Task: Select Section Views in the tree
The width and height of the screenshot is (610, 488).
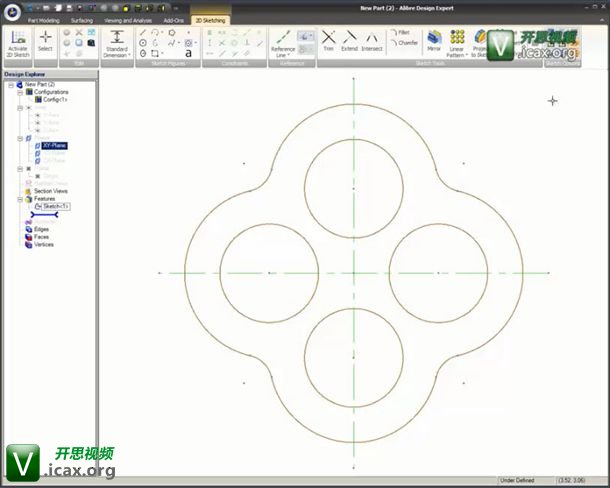Action: click(x=51, y=190)
